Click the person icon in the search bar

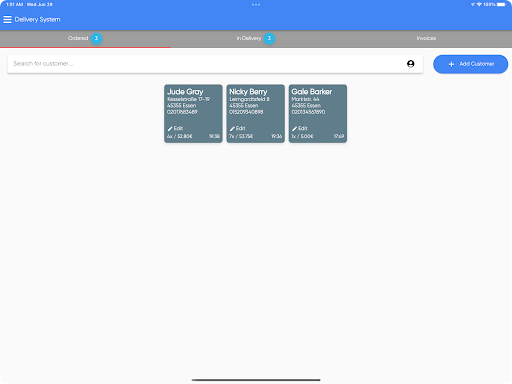pos(411,64)
